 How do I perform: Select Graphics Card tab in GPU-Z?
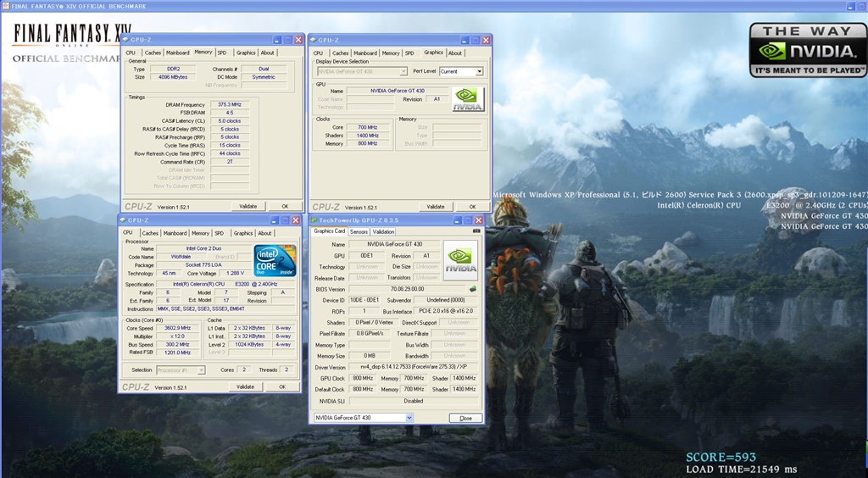tap(330, 231)
